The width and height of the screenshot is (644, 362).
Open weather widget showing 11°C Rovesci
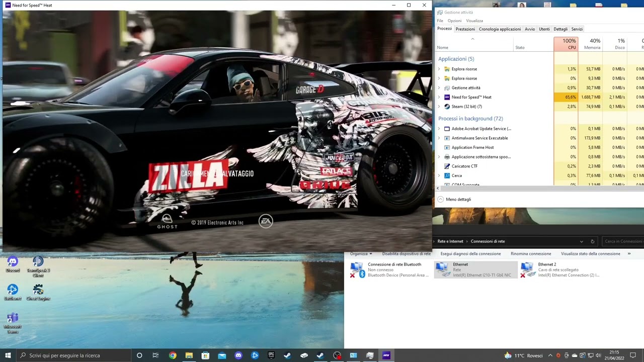click(x=523, y=355)
